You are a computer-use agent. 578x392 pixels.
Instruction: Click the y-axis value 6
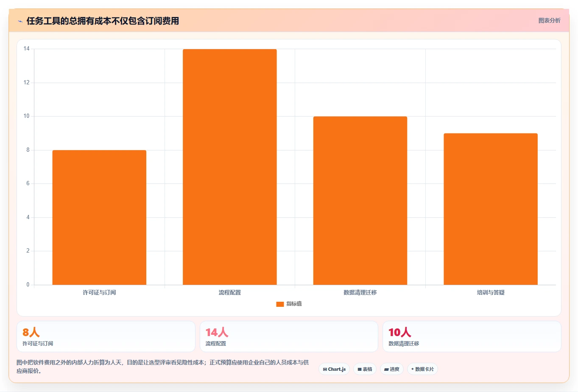pos(28,183)
